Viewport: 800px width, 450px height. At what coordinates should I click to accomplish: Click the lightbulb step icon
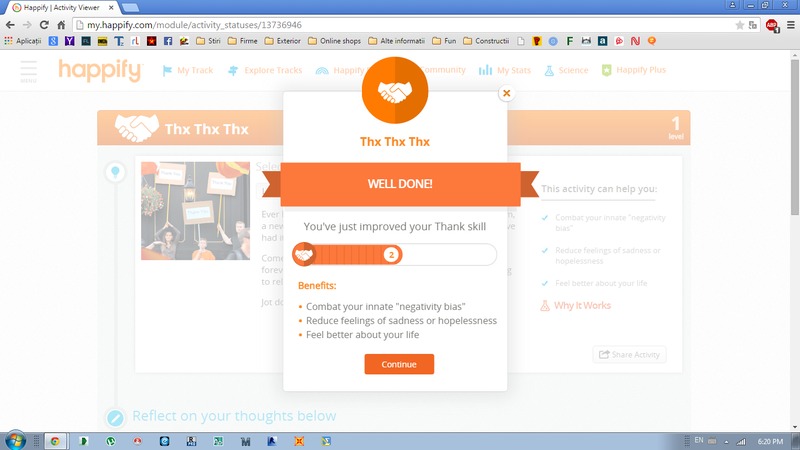coord(115,172)
